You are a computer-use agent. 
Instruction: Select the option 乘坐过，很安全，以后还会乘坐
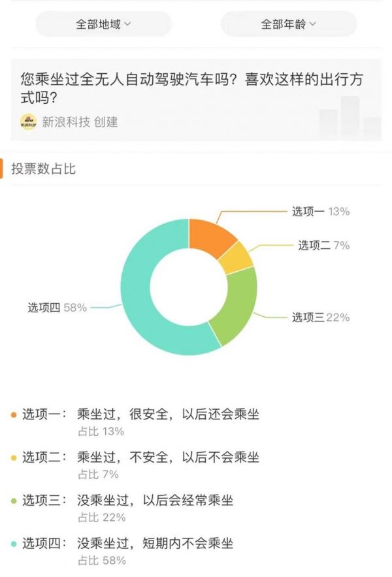168,414
